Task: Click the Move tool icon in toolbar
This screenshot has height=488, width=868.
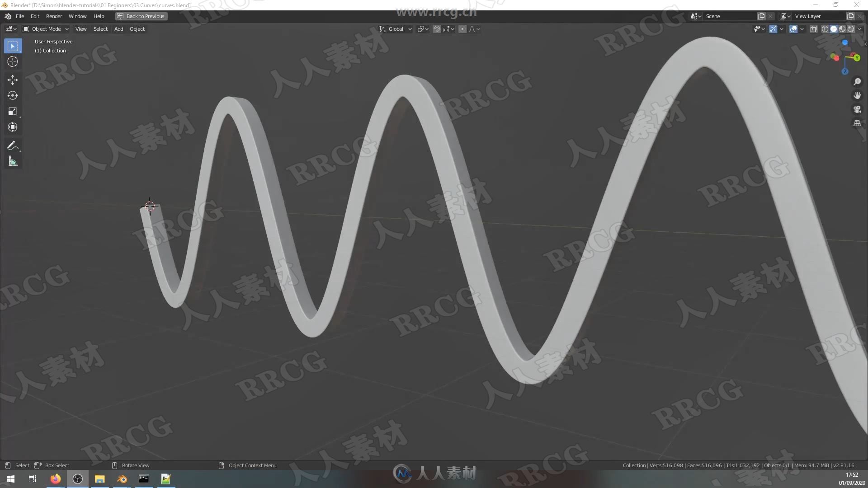Action: pos(13,78)
